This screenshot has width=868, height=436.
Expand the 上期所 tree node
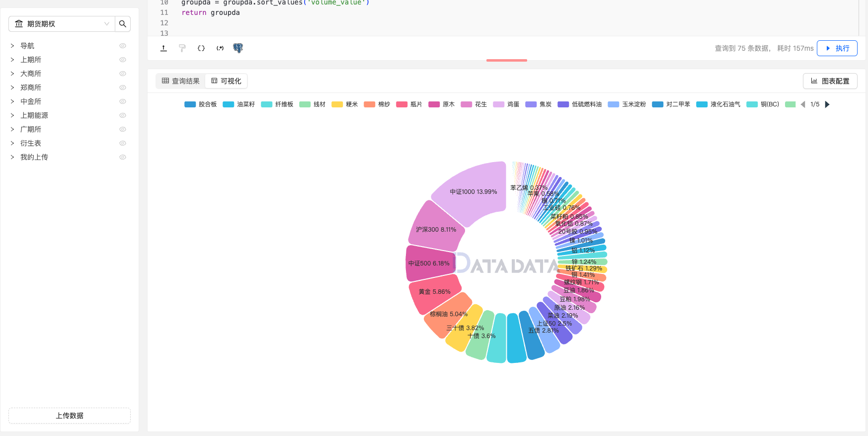12,60
